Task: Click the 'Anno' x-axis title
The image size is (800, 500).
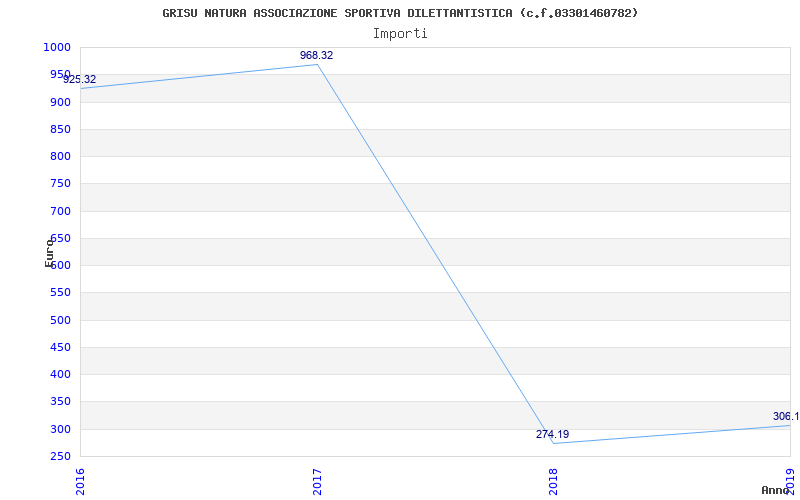Action: click(775, 490)
